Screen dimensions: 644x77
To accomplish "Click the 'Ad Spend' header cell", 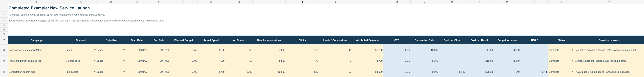I will click(x=239, y=40).
